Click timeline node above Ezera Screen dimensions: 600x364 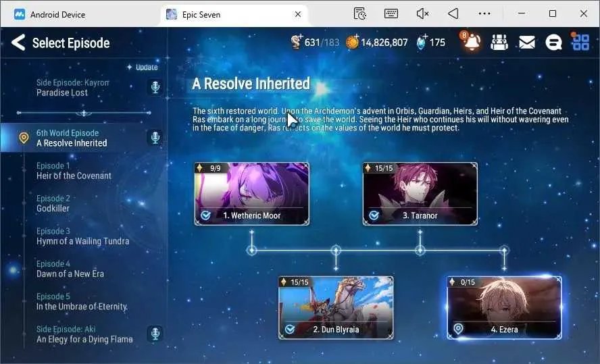(x=504, y=251)
